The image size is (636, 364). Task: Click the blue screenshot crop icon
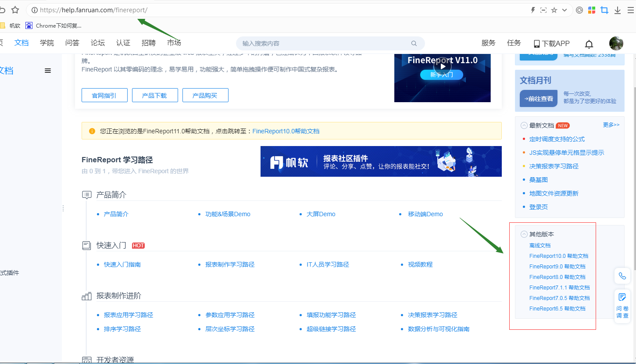click(x=604, y=10)
